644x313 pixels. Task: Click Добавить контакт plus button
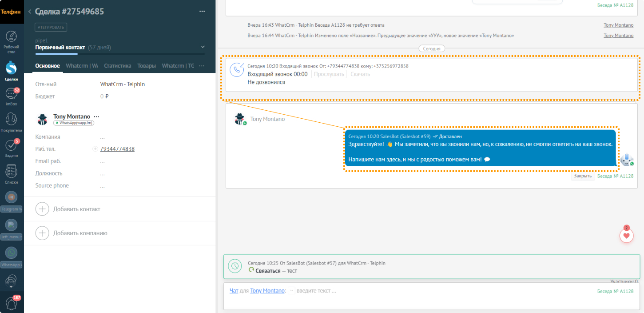click(42, 209)
